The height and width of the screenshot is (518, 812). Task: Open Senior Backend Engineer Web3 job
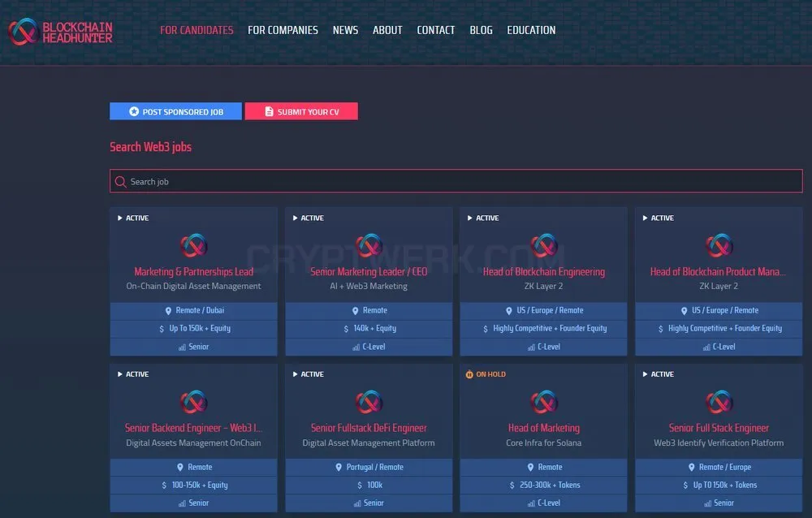coord(194,428)
